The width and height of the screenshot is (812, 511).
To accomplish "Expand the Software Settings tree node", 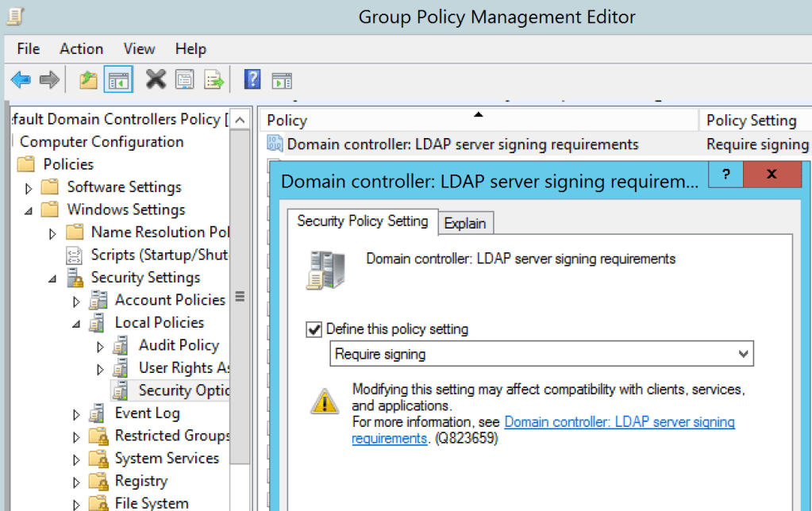I will pos(29,188).
